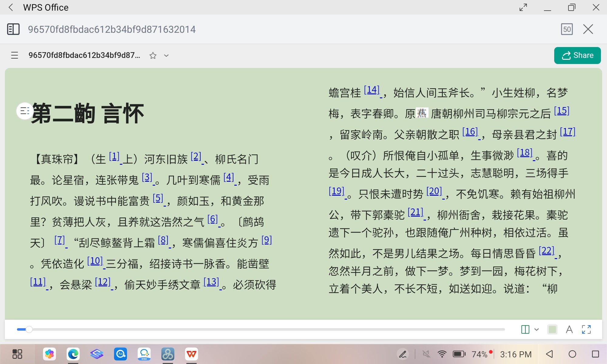Open footnote link [14]

(x=372, y=90)
